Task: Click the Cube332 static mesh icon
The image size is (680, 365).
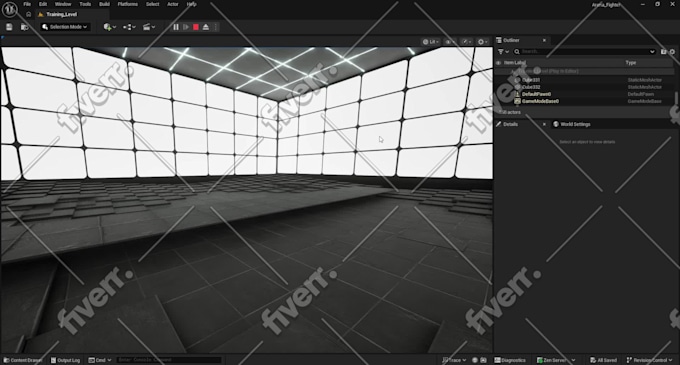Action: (517, 87)
